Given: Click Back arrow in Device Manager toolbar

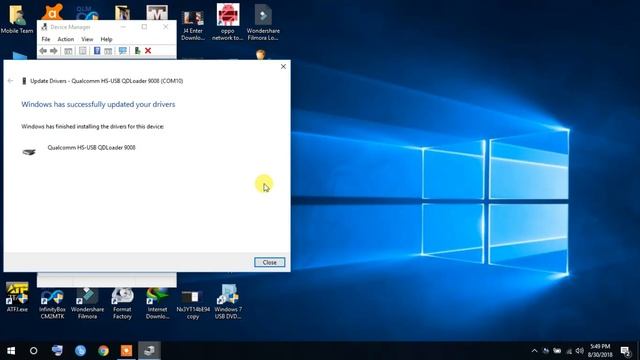Looking at the screenshot, I should click(43, 51).
